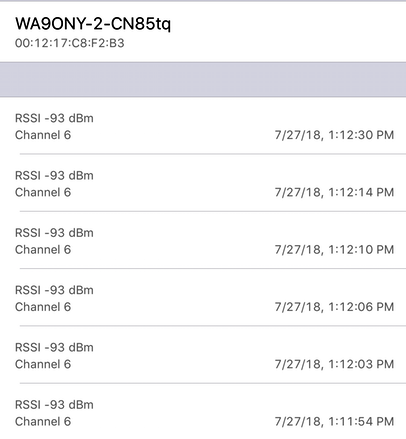
Task: Click RSSI -93 dBm in the 1:12:14 entry
Action: (x=54, y=175)
